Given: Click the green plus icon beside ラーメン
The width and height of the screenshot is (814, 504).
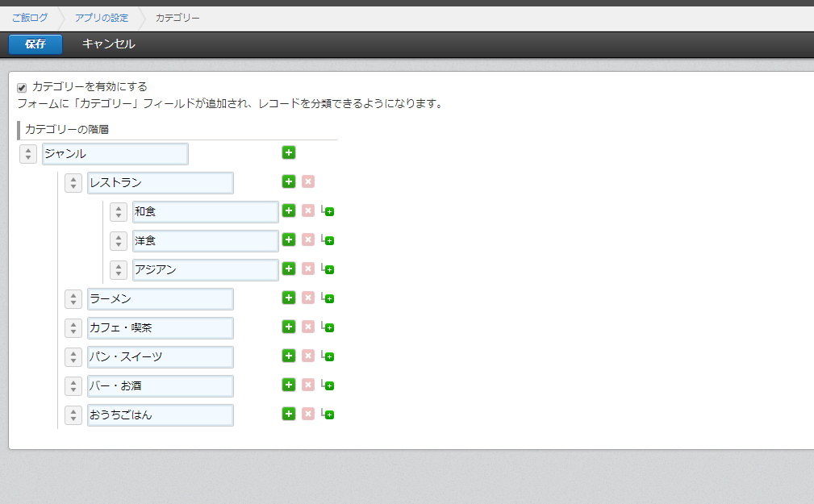Looking at the screenshot, I should (289, 298).
